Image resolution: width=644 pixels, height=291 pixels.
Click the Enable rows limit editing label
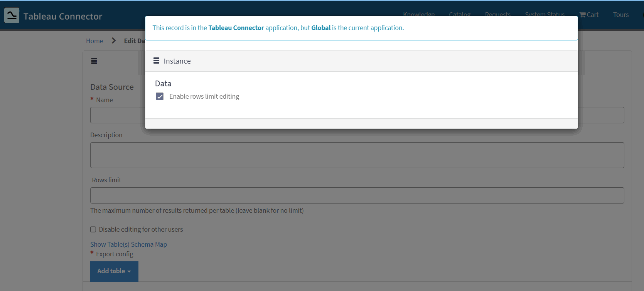pos(204,96)
